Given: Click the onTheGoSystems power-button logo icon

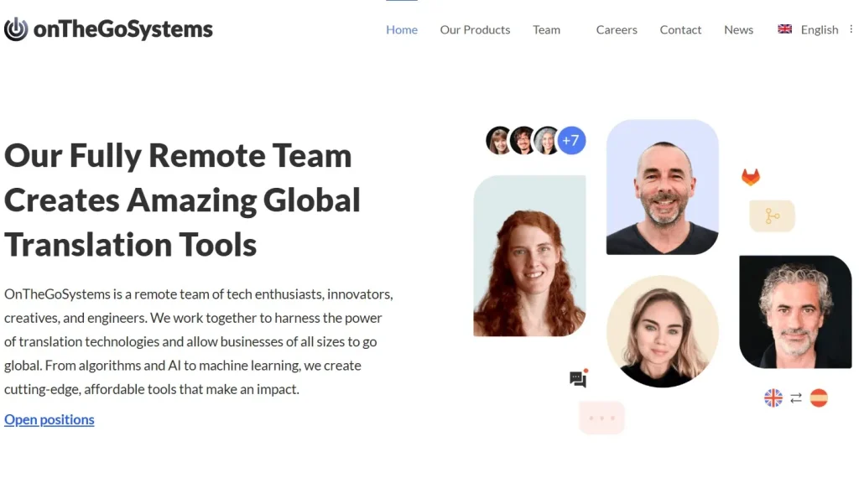Looking at the screenshot, I should [x=15, y=29].
